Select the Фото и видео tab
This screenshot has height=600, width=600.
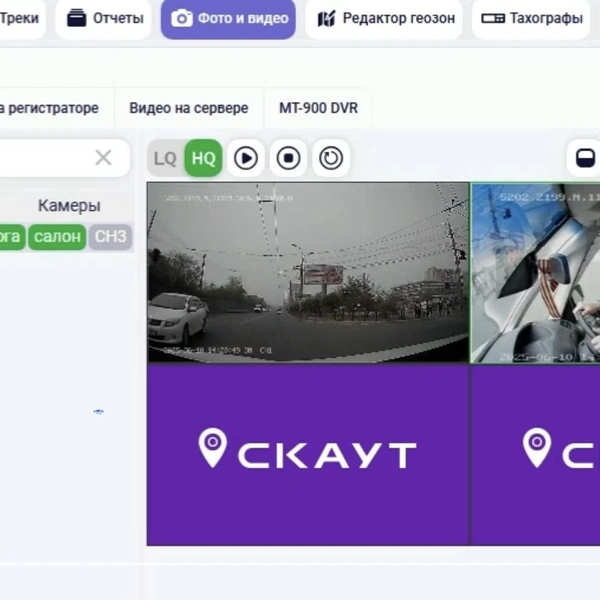[x=228, y=18]
